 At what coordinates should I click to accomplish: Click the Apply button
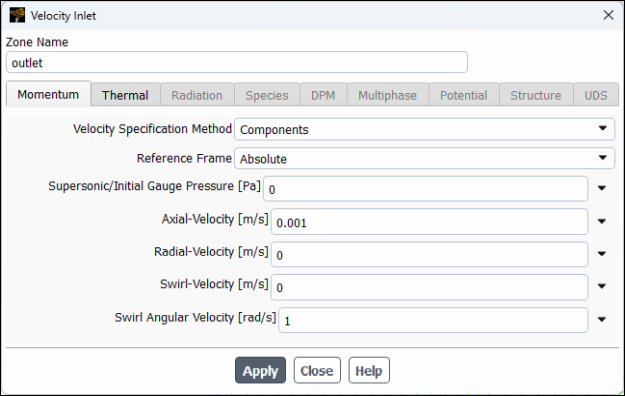pyautogui.click(x=260, y=370)
